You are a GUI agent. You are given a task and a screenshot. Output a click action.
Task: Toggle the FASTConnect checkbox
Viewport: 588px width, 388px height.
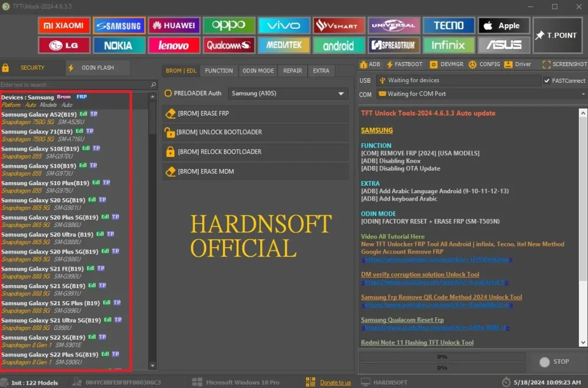[x=547, y=80]
